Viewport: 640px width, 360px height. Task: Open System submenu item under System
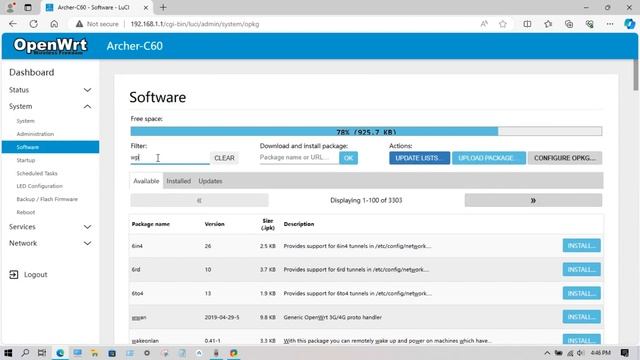point(25,121)
